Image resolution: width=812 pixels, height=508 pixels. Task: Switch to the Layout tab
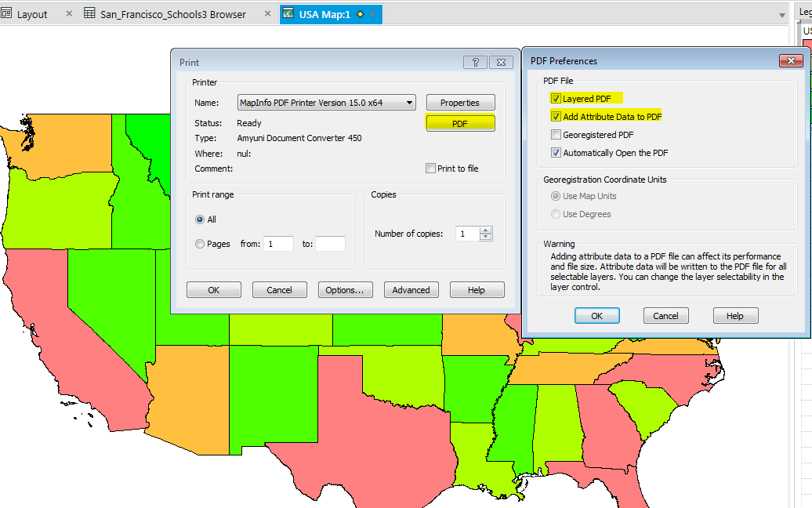coord(31,14)
